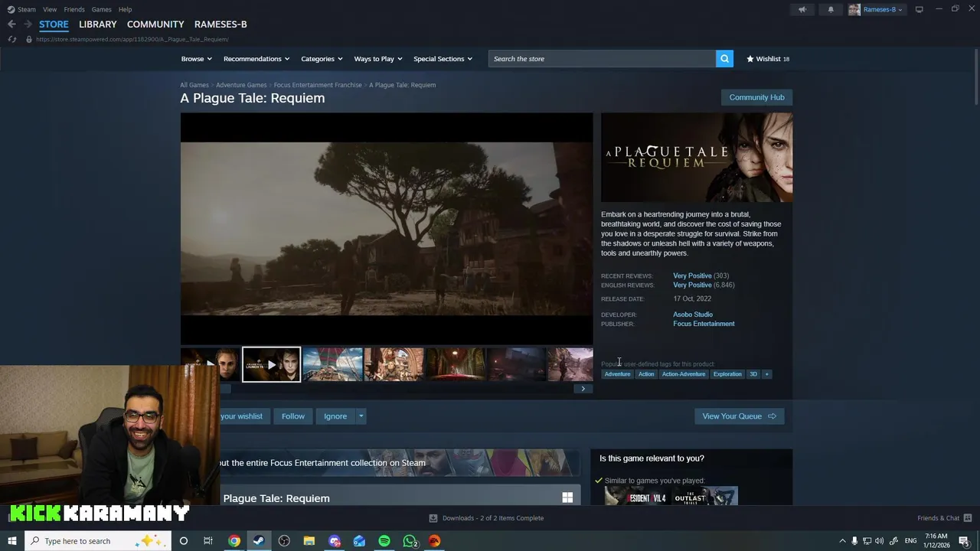Click the Ignore button
Viewport: 980px width, 551px height.
pyautogui.click(x=335, y=416)
